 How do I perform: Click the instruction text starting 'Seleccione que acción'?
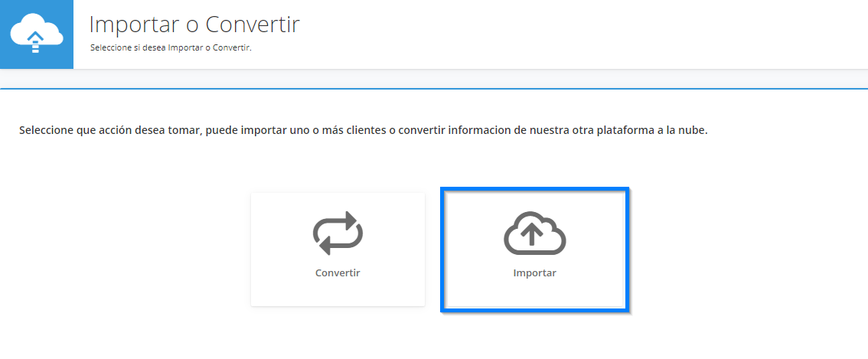(363, 132)
